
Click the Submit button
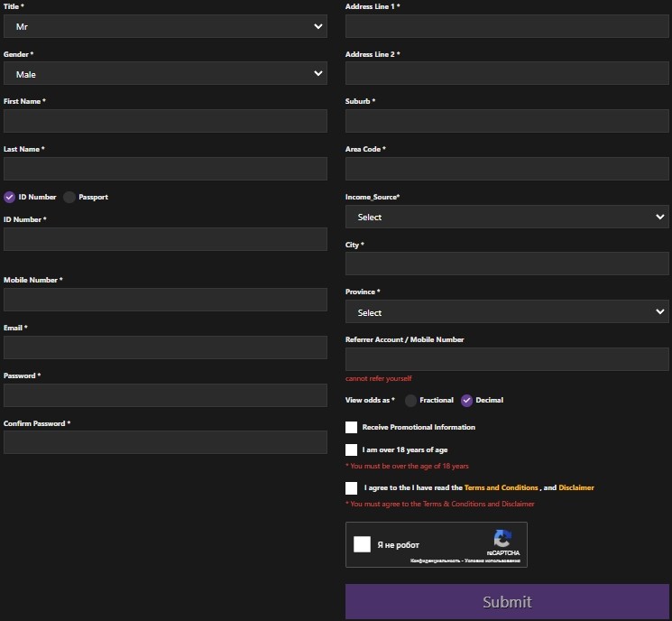click(x=507, y=601)
